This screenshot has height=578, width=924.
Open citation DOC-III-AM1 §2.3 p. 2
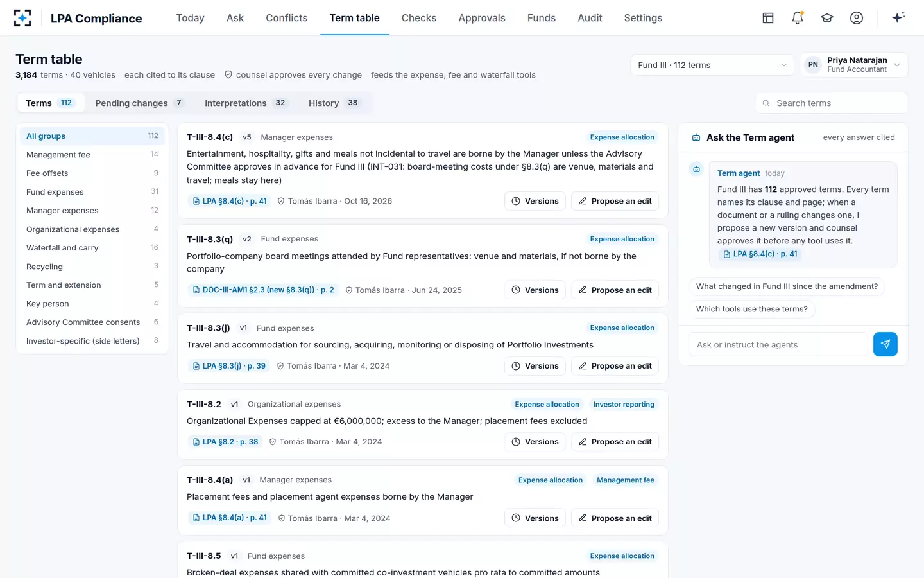coord(263,290)
